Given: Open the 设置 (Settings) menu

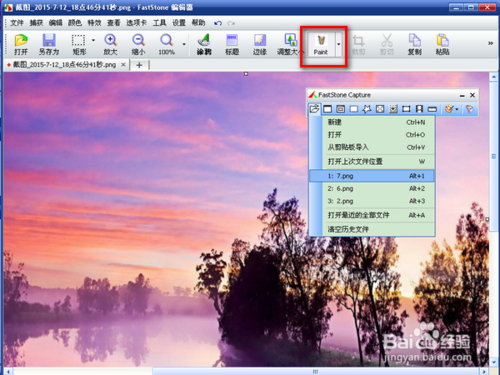Looking at the screenshot, I should tap(179, 23).
